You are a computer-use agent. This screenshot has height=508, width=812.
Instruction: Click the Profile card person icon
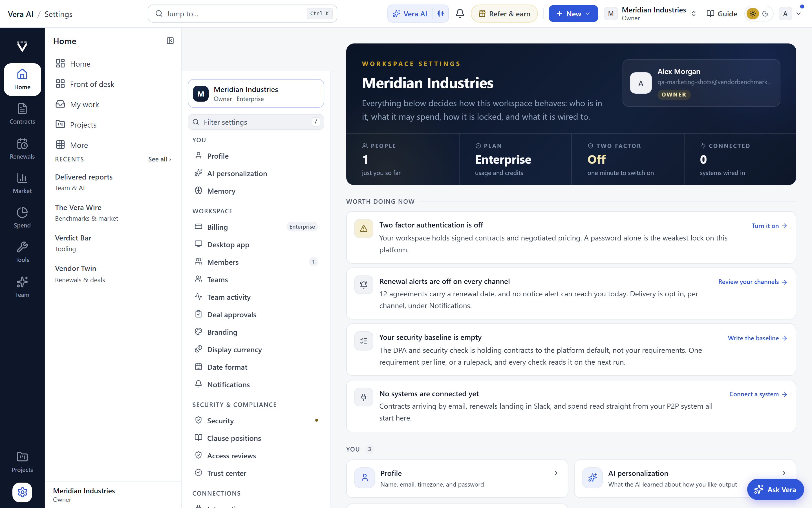coord(365,478)
